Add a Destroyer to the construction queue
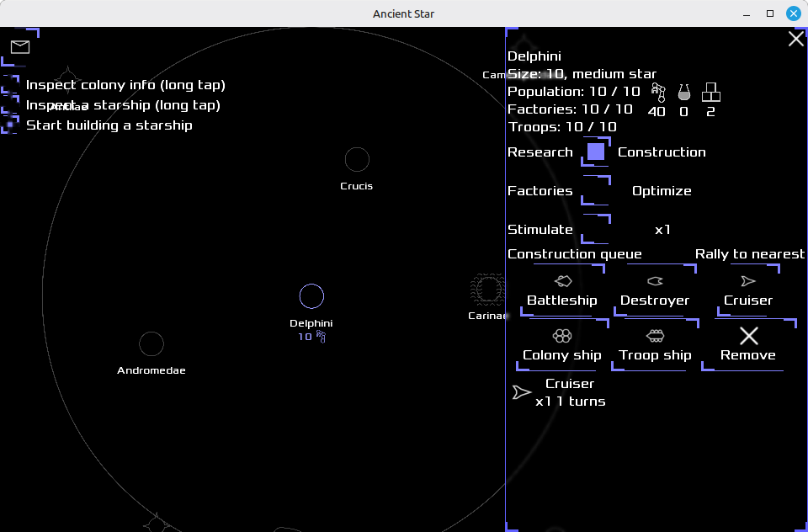 pyautogui.click(x=655, y=291)
